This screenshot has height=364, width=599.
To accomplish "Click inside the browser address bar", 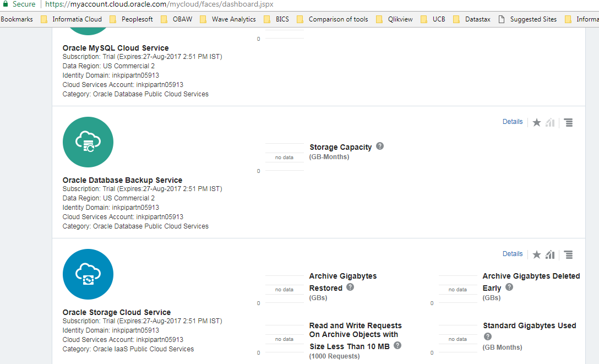I will (220, 4).
